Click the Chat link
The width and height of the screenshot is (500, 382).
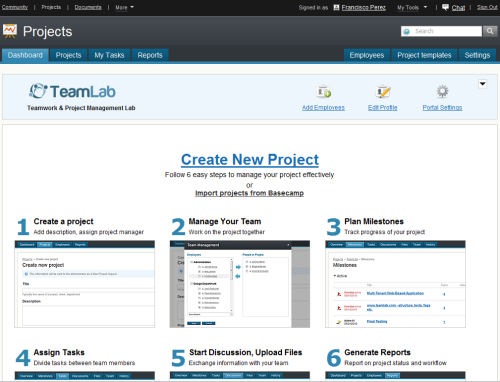458,7
